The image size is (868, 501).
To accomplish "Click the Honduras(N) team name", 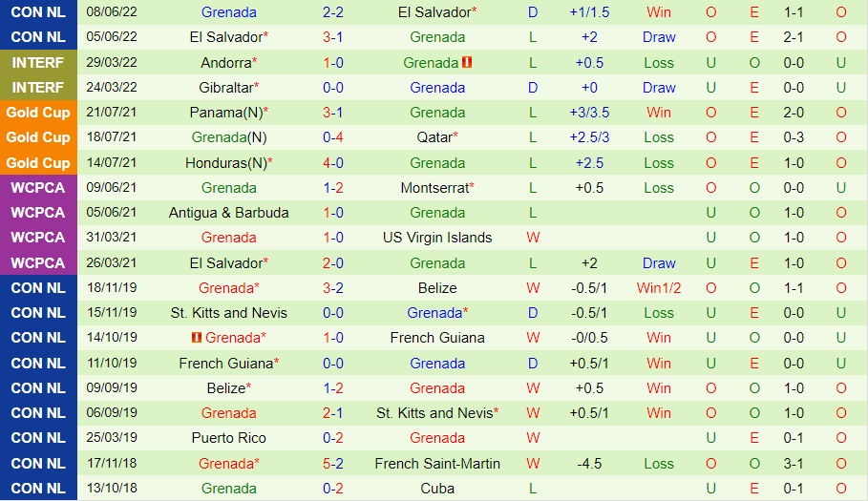I will [226, 163].
